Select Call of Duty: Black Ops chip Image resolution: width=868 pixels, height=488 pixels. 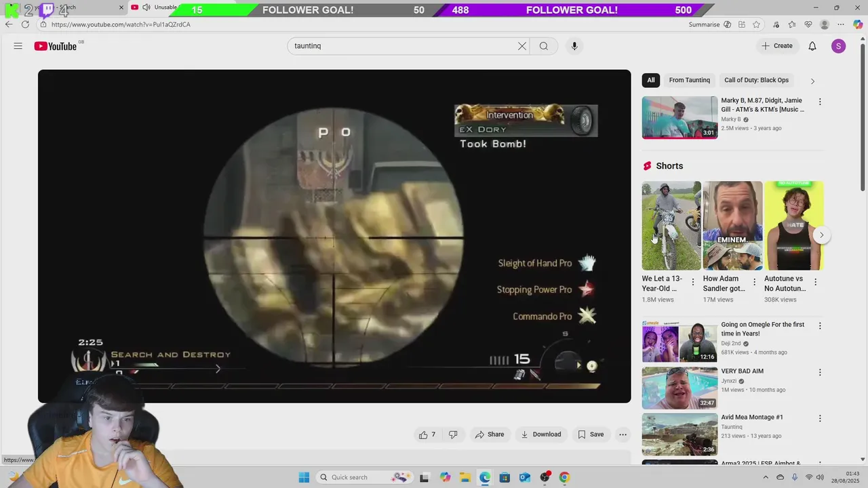756,80
